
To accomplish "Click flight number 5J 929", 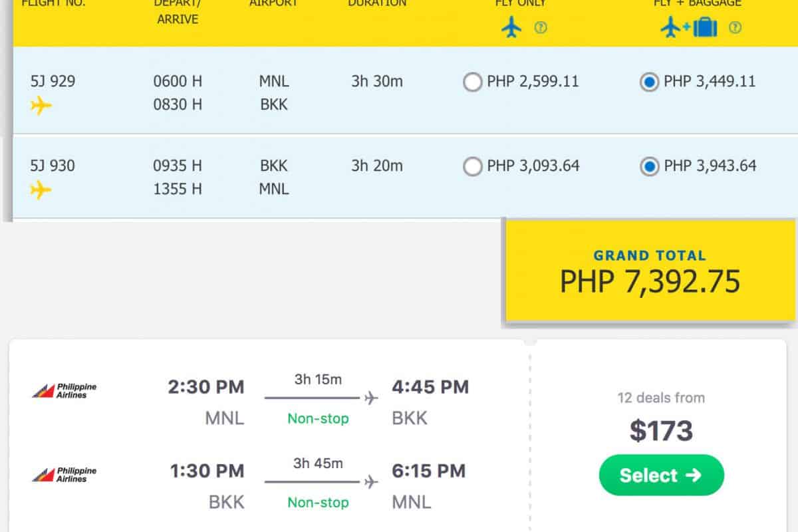I will point(53,82).
